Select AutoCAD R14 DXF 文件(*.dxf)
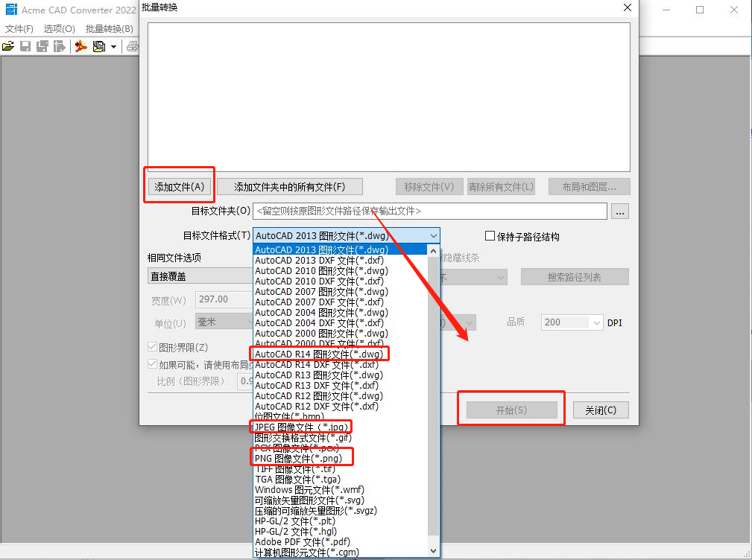The width and height of the screenshot is (752, 560). pos(340,365)
